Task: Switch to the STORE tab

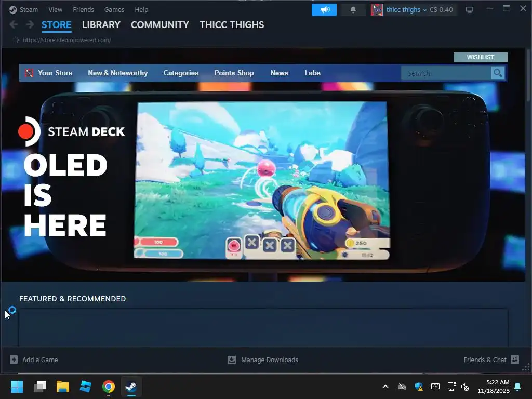Action: [x=56, y=25]
